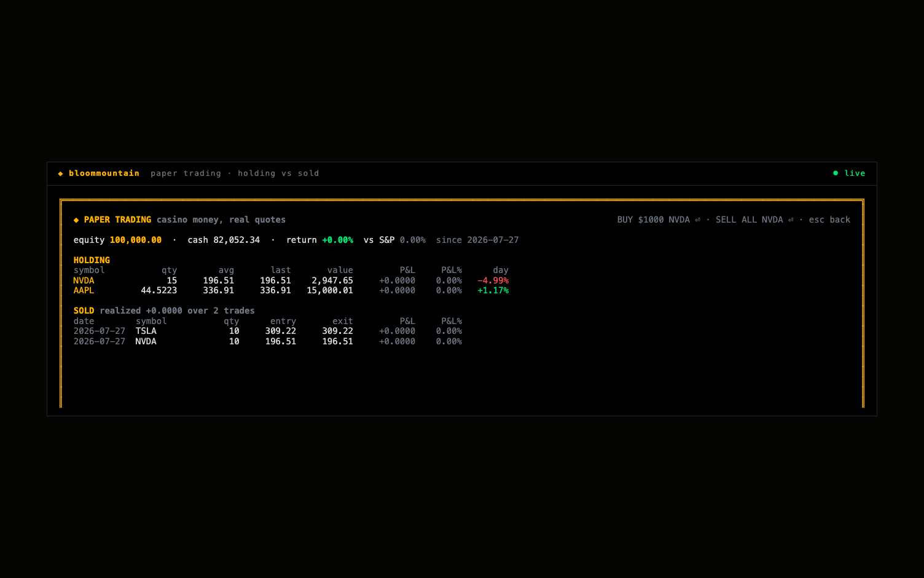Click 'casino money, real quotes' tagline
Viewport: 924px width, 578px height.
click(x=221, y=220)
